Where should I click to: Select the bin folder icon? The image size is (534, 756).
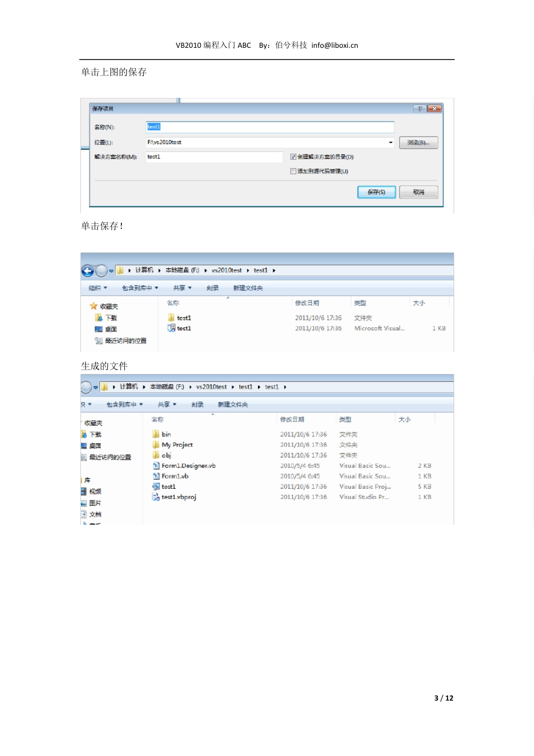click(156, 434)
